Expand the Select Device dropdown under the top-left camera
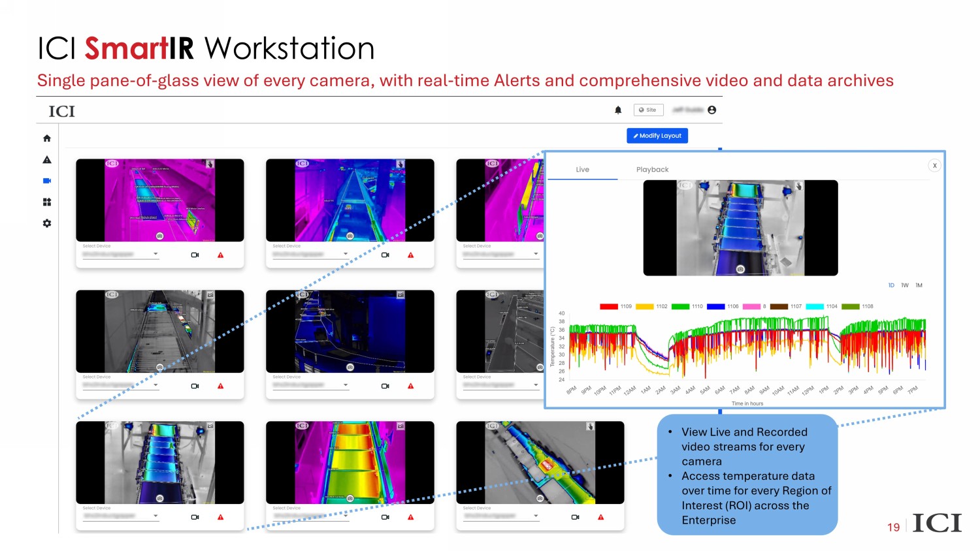 point(155,254)
